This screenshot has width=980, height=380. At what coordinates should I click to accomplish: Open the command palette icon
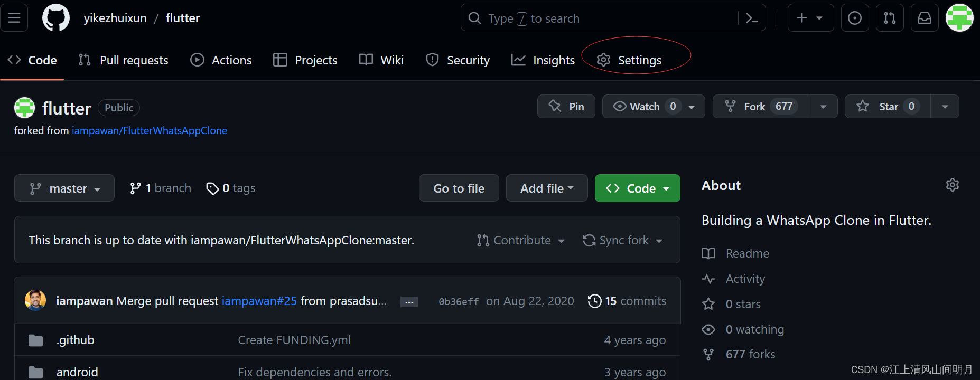point(752,18)
